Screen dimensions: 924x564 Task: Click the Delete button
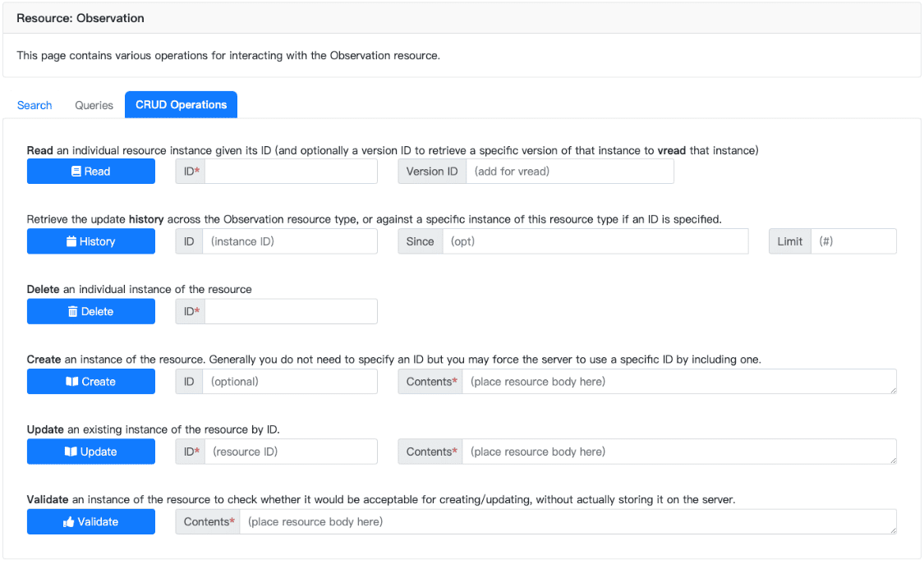pos(90,311)
